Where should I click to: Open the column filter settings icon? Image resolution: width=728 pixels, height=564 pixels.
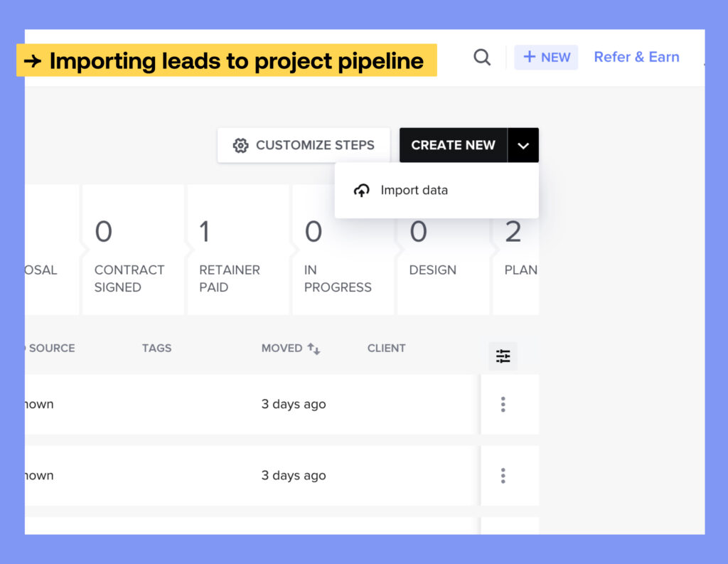click(x=503, y=356)
